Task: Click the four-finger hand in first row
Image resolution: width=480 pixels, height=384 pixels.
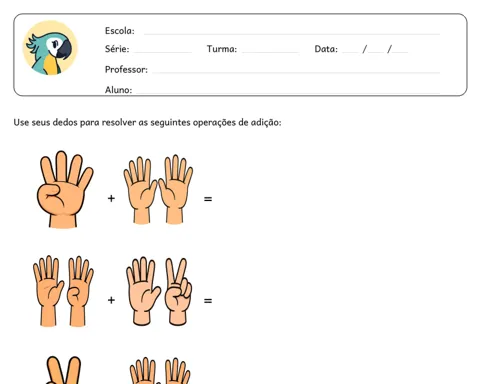Action: click(65, 189)
